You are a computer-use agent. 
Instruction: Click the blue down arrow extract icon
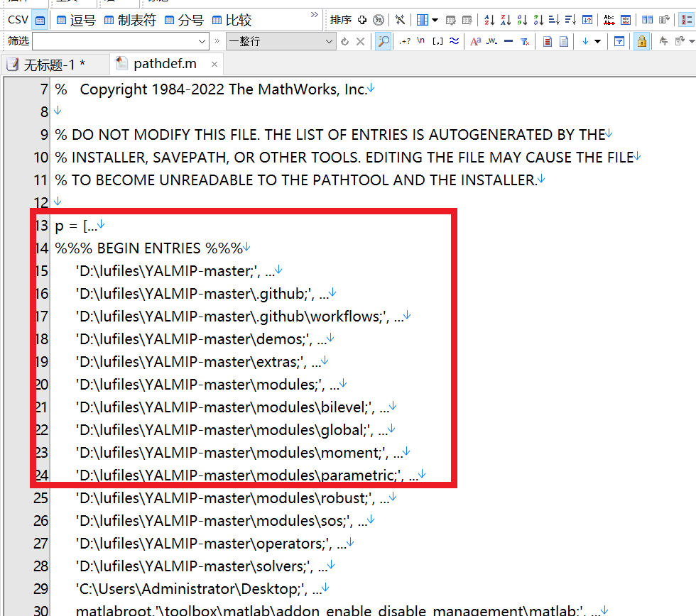(x=585, y=42)
